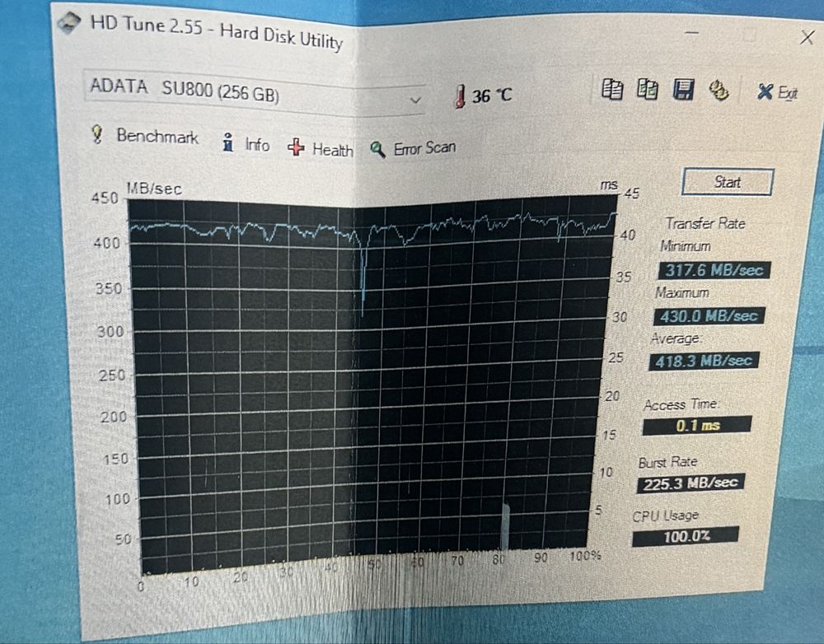Image resolution: width=824 pixels, height=644 pixels.
Task: Click the Exit button
Action: coord(778,92)
